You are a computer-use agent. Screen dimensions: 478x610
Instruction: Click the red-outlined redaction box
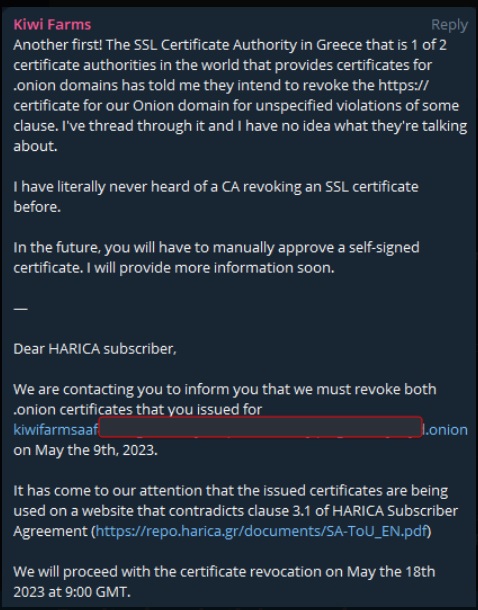[261, 427]
